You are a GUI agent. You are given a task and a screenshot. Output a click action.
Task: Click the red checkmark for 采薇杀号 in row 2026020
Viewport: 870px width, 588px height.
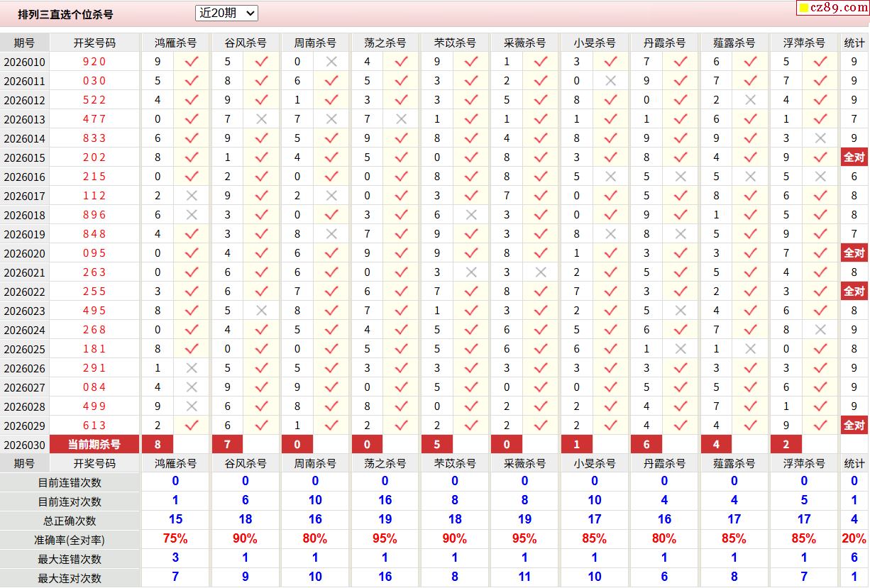(x=541, y=253)
